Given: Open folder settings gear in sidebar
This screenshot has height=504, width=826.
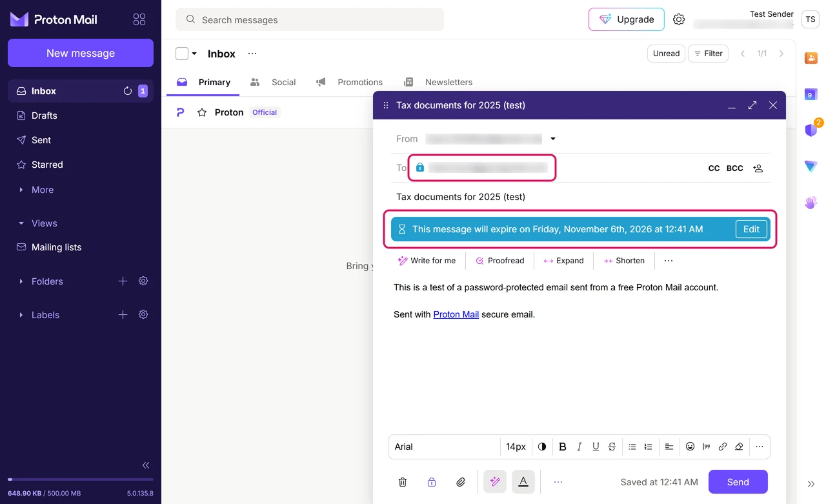Looking at the screenshot, I should point(143,281).
